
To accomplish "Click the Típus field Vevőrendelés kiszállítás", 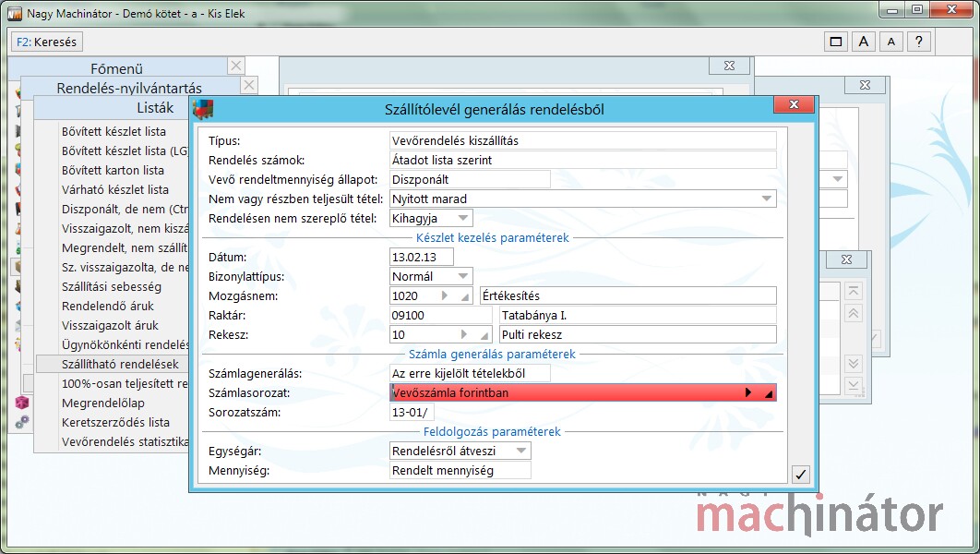I will (582, 140).
